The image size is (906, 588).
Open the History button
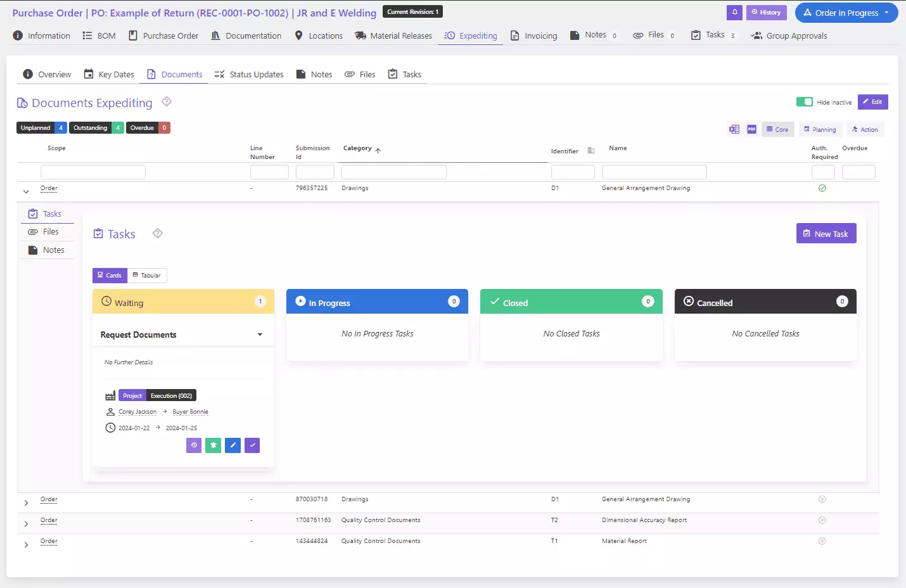766,12
